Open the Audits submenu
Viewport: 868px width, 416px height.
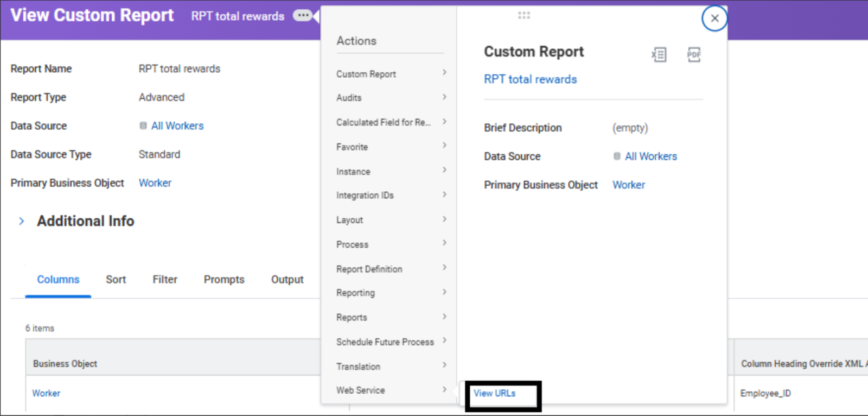click(391, 98)
